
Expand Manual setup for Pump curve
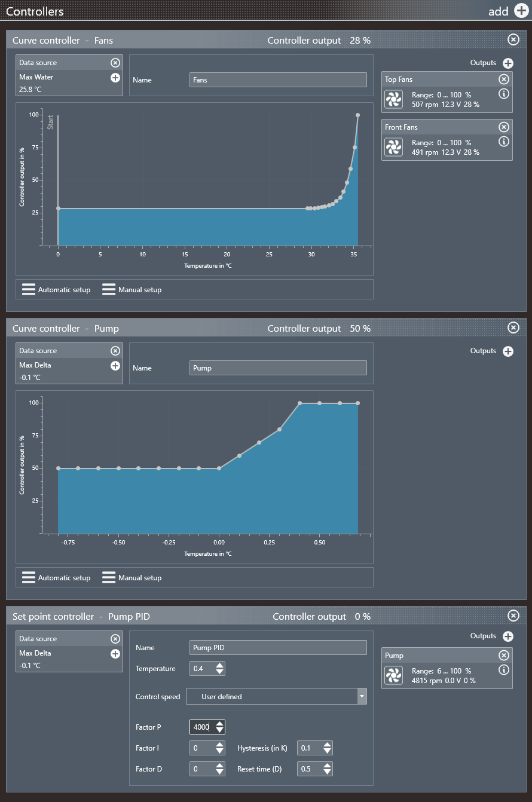pos(132,578)
